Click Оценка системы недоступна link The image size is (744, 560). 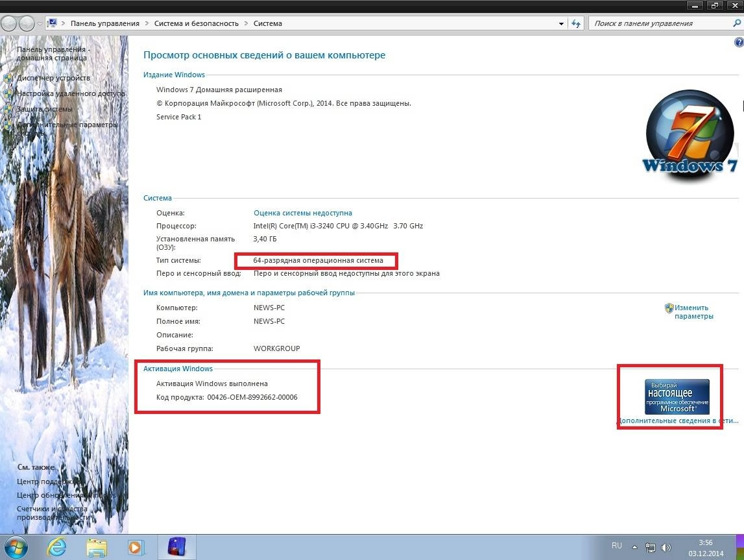pyautogui.click(x=303, y=213)
